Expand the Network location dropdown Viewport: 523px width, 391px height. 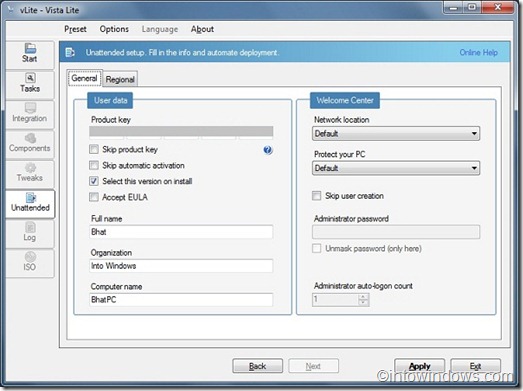[396, 133]
